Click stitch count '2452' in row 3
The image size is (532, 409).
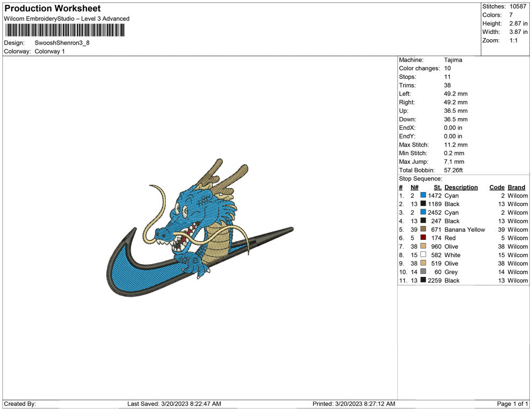click(435, 213)
